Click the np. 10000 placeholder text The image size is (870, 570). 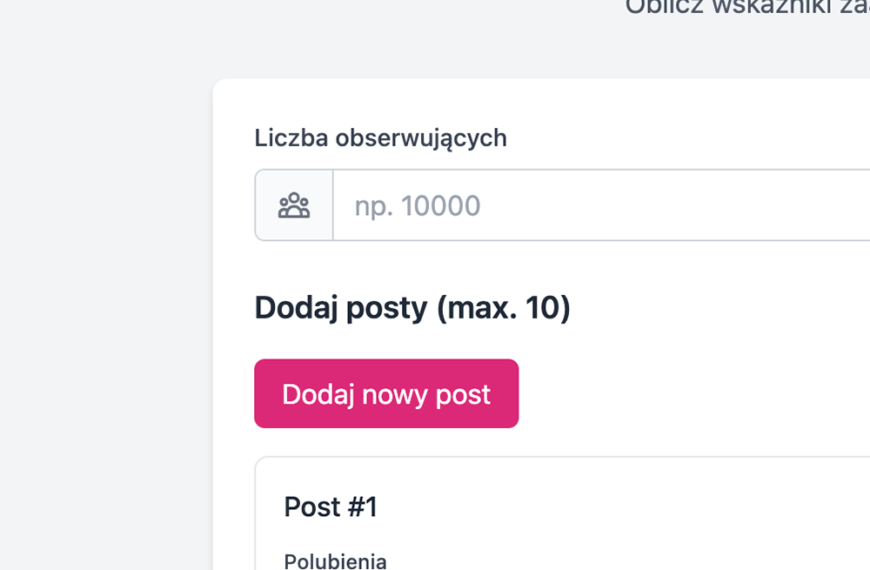417,206
